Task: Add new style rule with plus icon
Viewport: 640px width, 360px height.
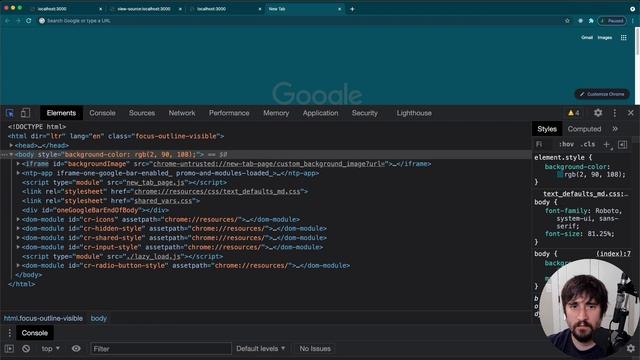Action: click(607, 144)
